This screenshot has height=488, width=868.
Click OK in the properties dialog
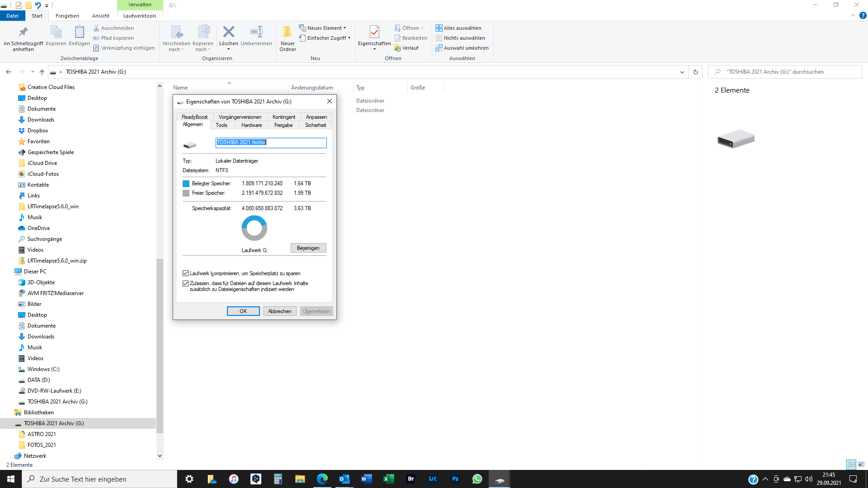pos(243,311)
